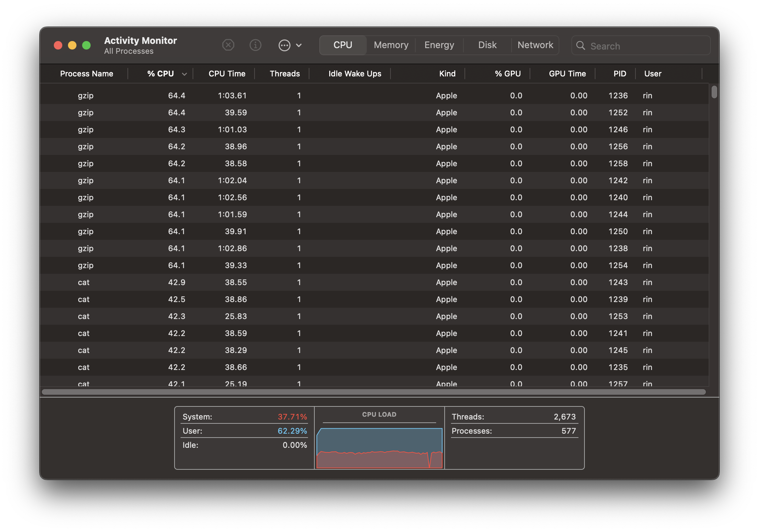Select the gzip row with PID 1250
The width and height of the screenshot is (759, 532).
375,231
